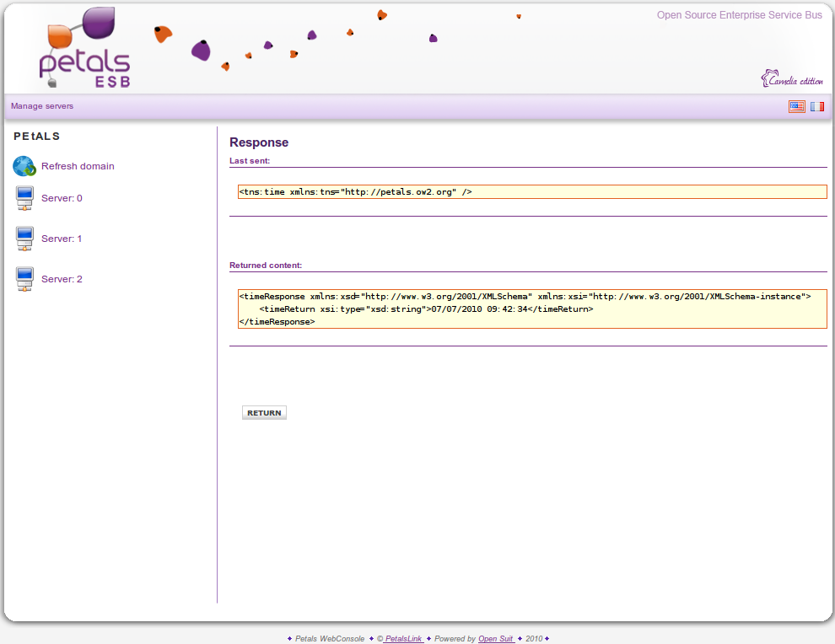Follow the Open Suit footer link
835x644 pixels.
(496, 639)
